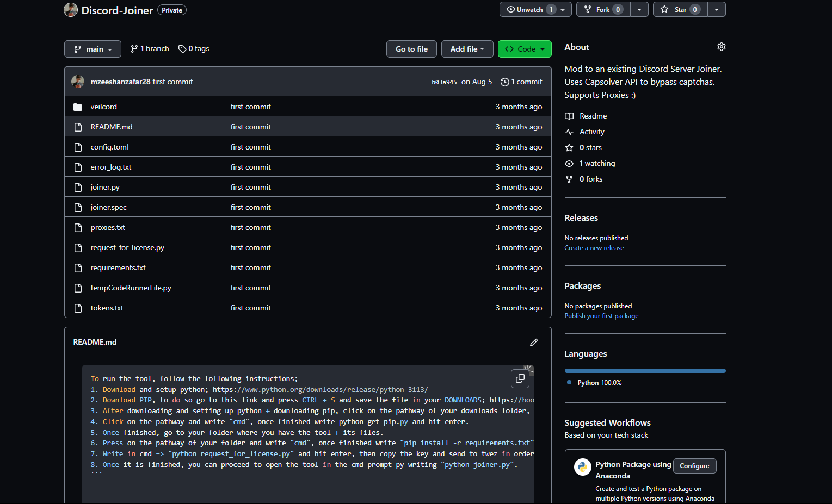Click the Python logo in suggested workflow

point(583,467)
